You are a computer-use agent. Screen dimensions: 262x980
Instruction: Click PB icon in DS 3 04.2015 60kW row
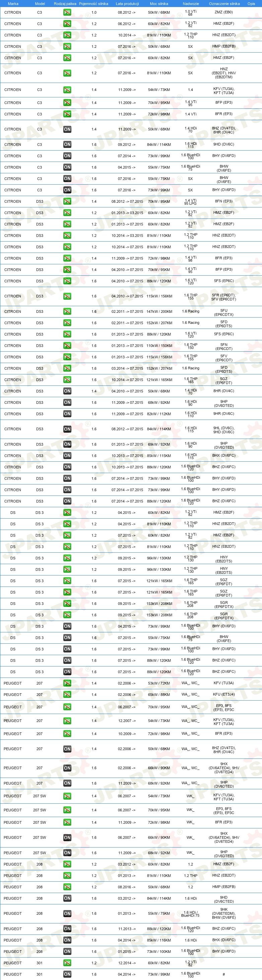click(67, 513)
